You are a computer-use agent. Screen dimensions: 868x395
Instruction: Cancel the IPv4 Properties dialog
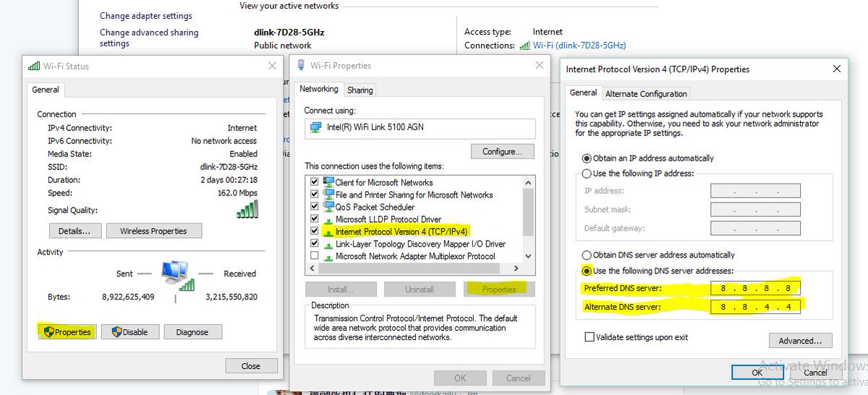(x=815, y=373)
